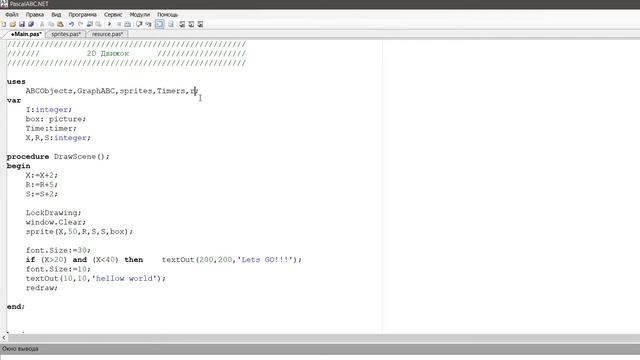640x360 pixels.
Task: Click the Step Over debug icon
Action: point(139,24)
